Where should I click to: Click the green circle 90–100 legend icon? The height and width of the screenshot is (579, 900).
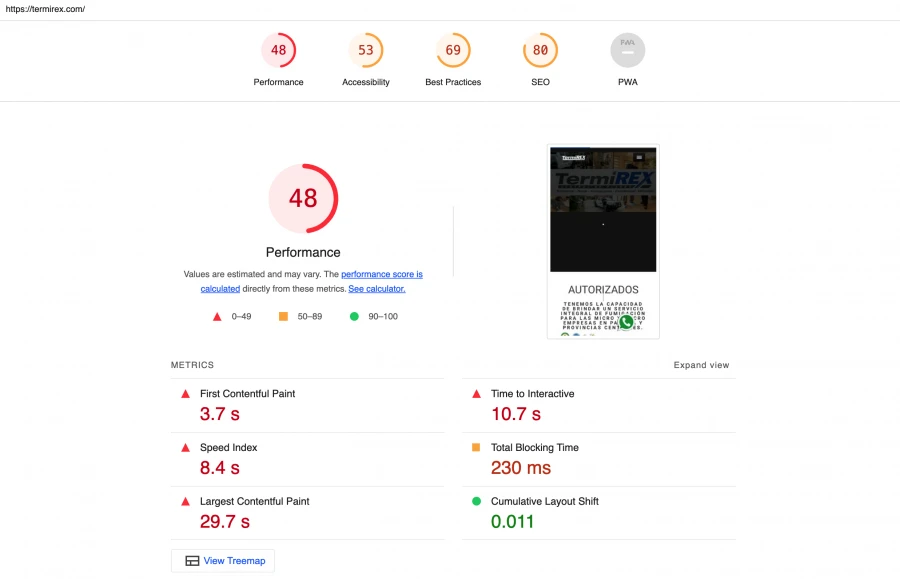pyautogui.click(x=354, y=316)
